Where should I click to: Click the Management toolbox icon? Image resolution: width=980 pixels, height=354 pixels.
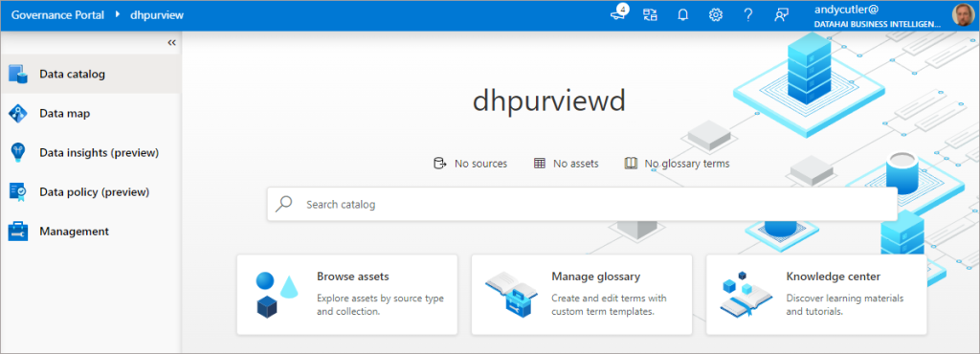point(18,232)
